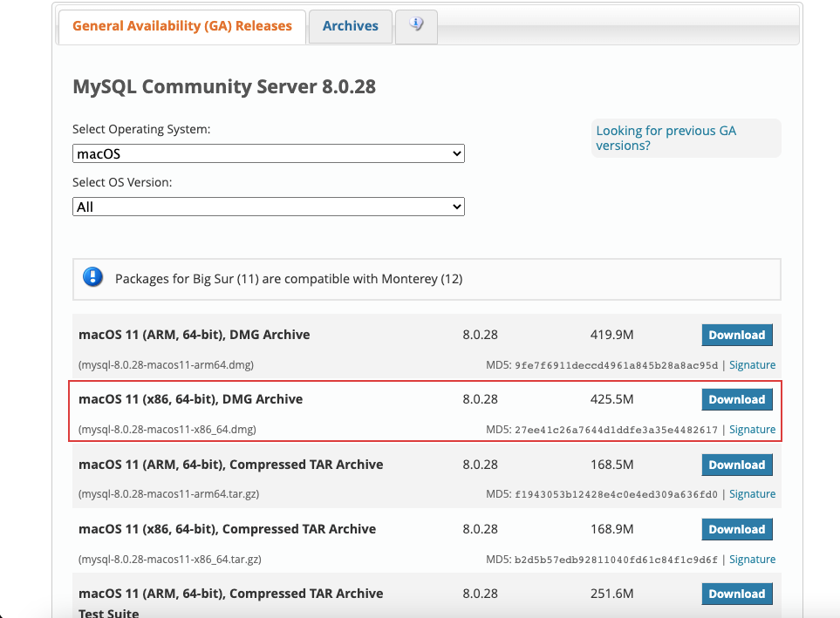Viewport: 840px width, 618px height.
Task: Click filename mysql-8.0.28-macos11-x86_64.dmg
Action: click(x=167, y=430)
